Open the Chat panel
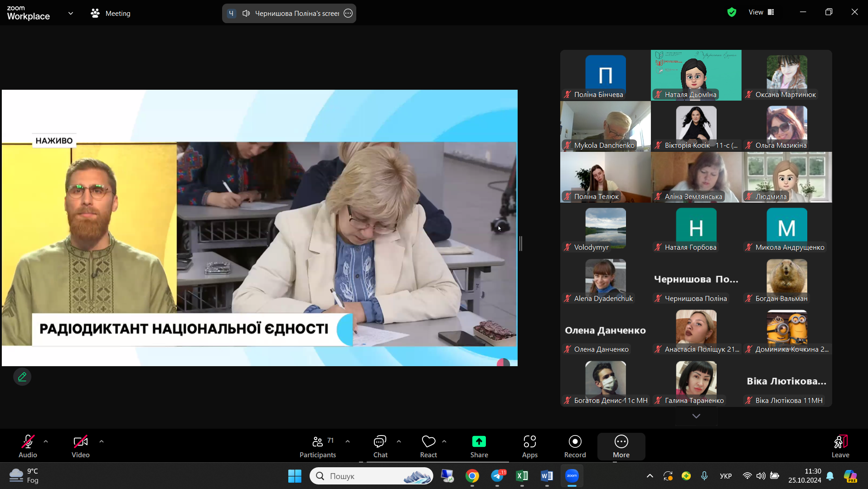This screenshot has height=489, width=868. click(380, 446)
